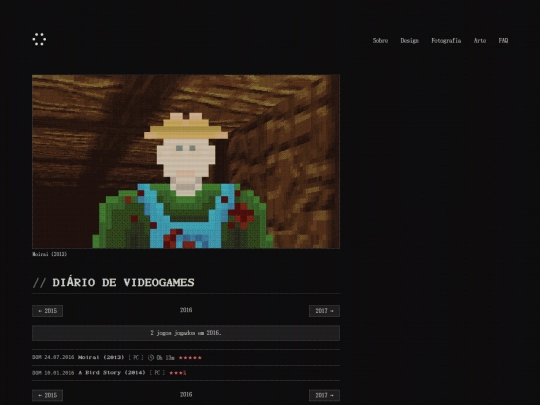540x405 pixels.
Task: Go to 2015 using the top button
Action: coord(48,311)
